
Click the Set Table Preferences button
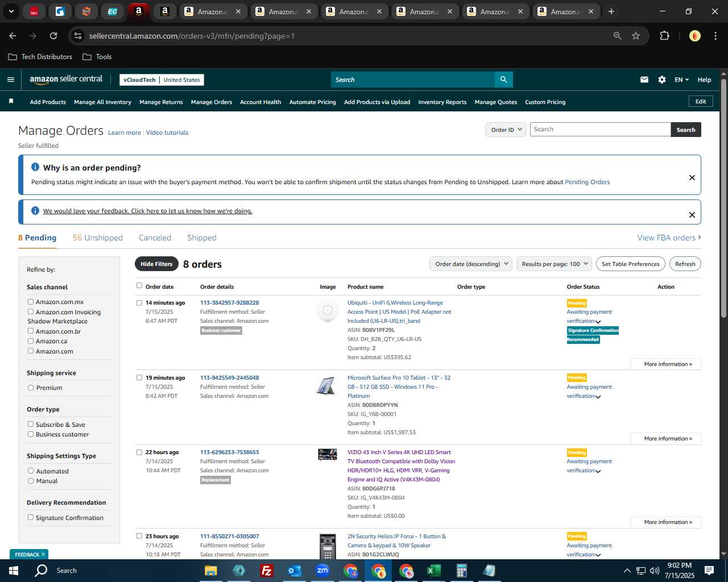coord(631,264)
